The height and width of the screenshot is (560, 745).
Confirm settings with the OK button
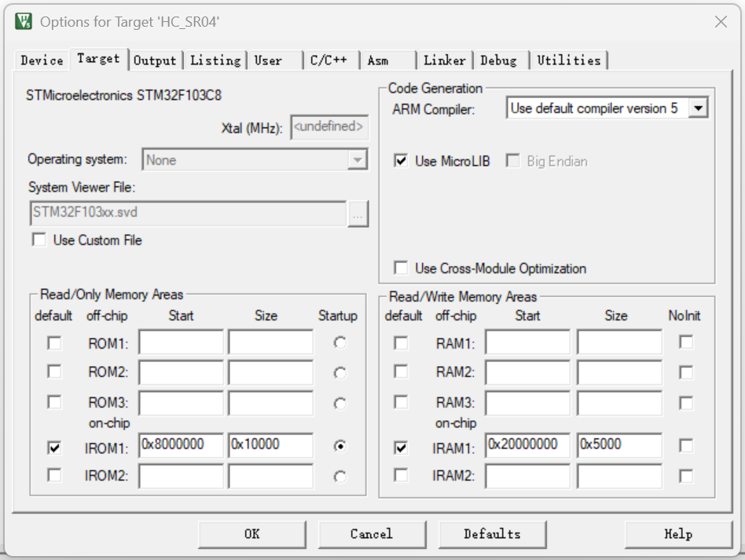pyautogui.click(x=251, y=534)
